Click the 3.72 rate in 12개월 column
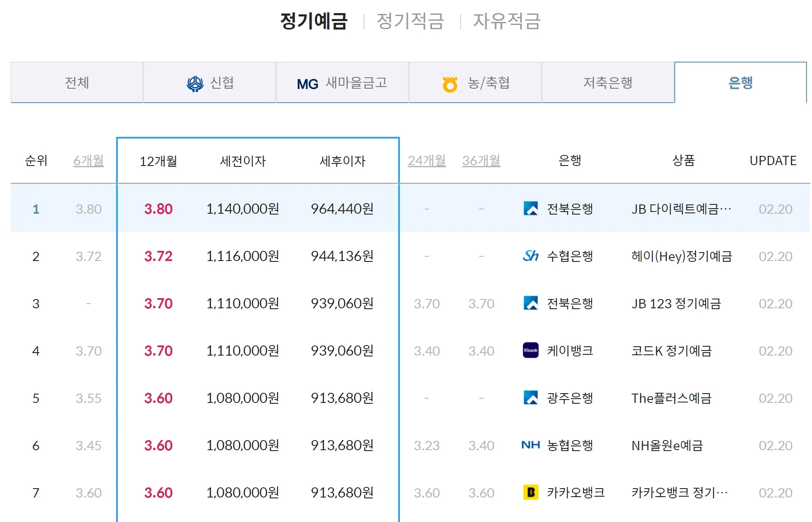 (x=158, y=256)
